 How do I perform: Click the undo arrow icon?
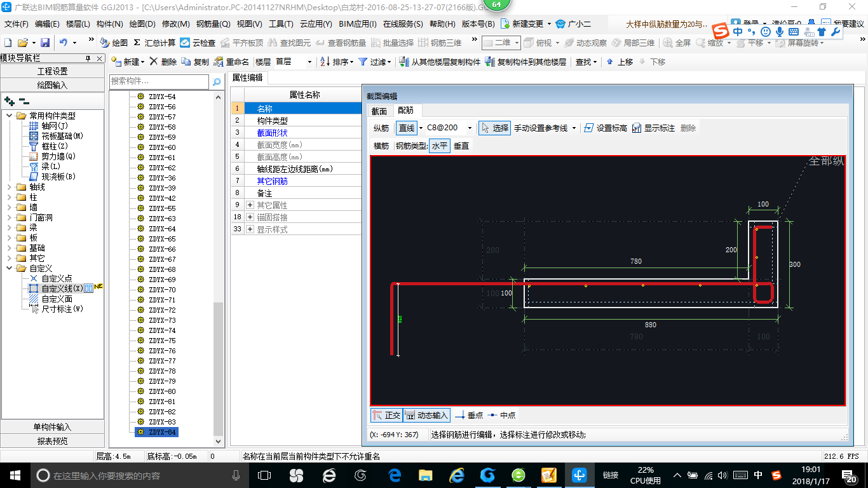pyautogui.click(x=64, y=43)
